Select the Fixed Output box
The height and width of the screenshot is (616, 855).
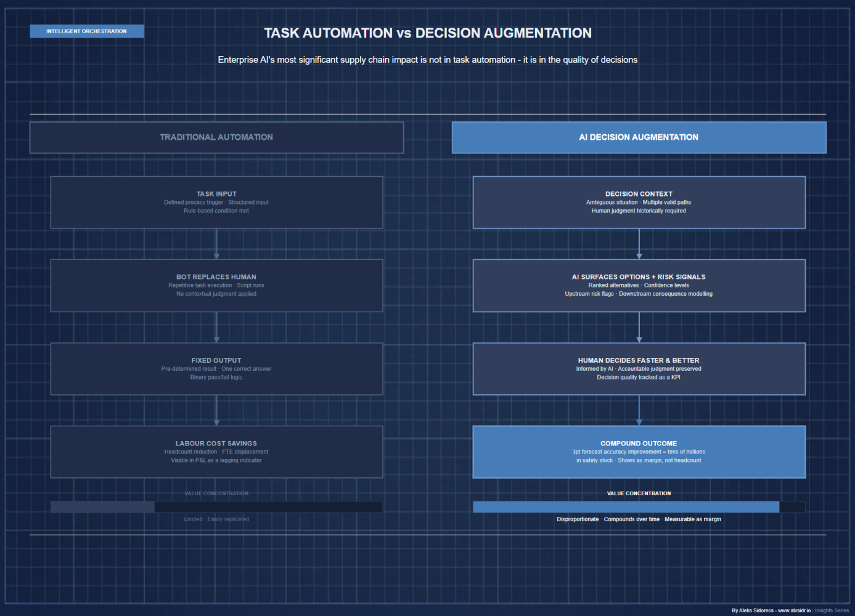(x=216, y=369)
